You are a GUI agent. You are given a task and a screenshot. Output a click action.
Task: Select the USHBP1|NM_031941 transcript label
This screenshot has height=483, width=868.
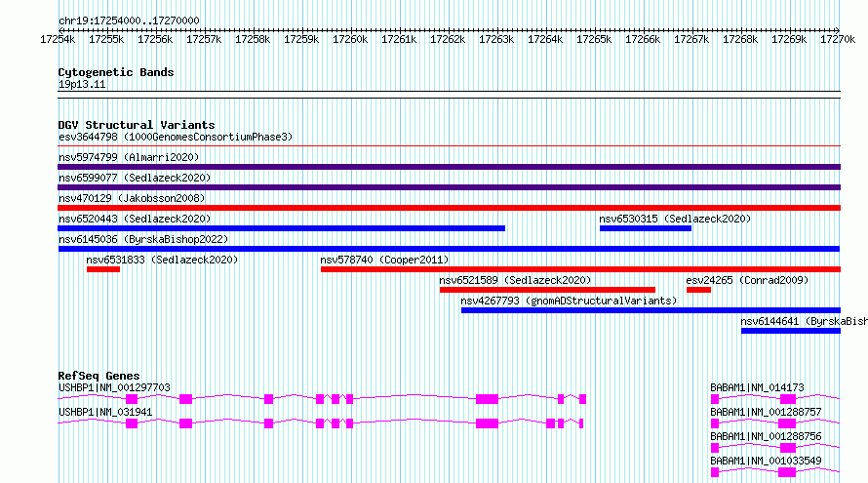pos(105,412)
